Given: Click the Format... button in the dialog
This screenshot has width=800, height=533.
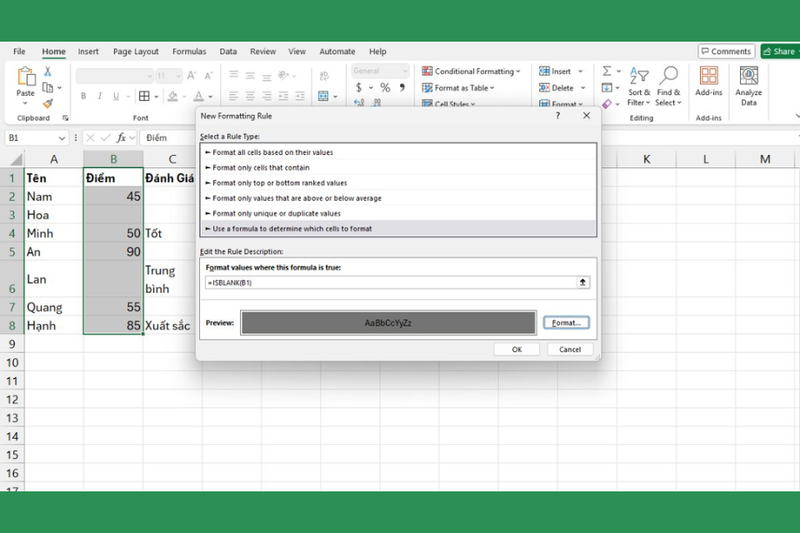Looking at the screenshot, I should coord(566,323).
